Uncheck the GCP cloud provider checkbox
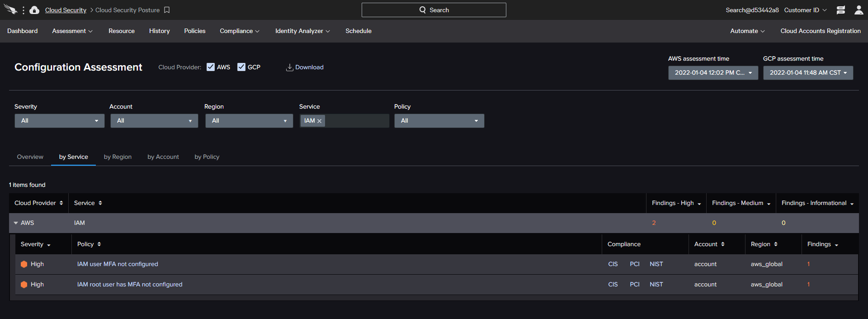 [241, 67]
